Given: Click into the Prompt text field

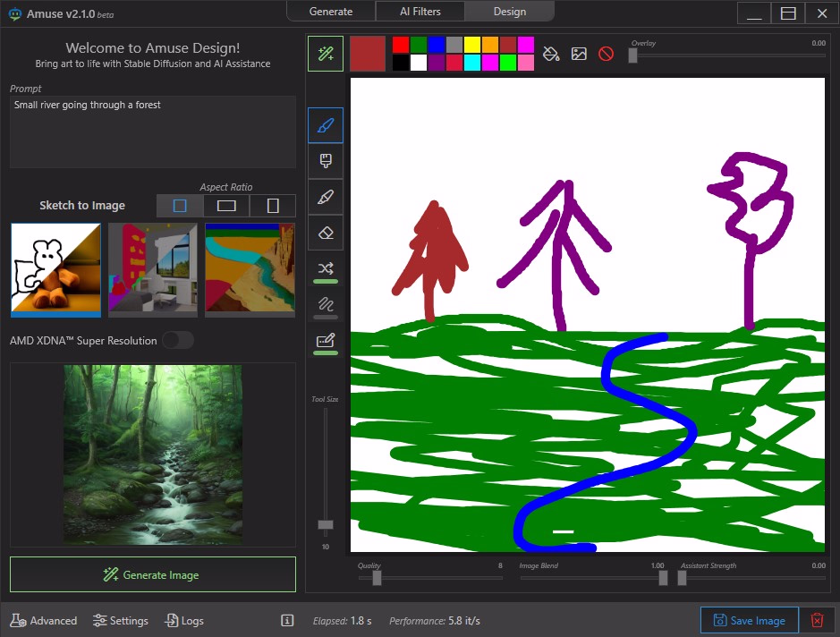Looking at the screenshot, I should click(x=152, y=132).
